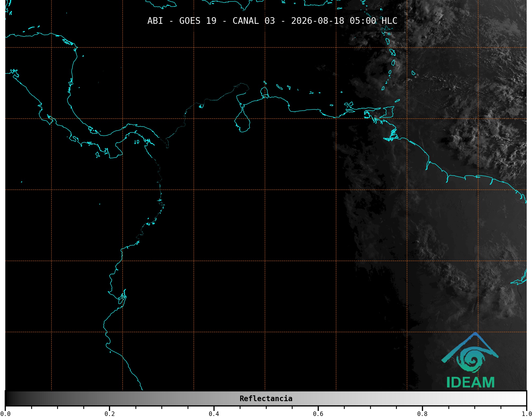Click the 0.2 tick label on the colorbar
The image size is (532, 417).
(x=110, y=414)
